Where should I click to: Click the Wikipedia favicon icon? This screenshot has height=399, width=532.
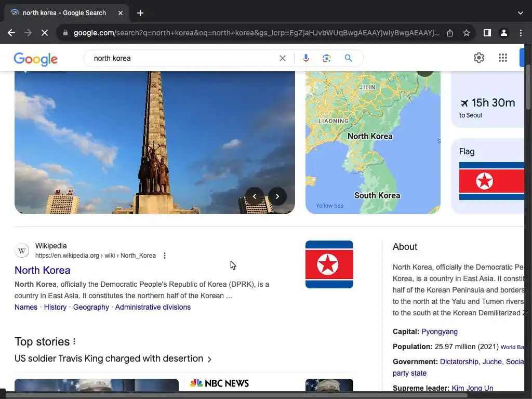tap(22, 251)
